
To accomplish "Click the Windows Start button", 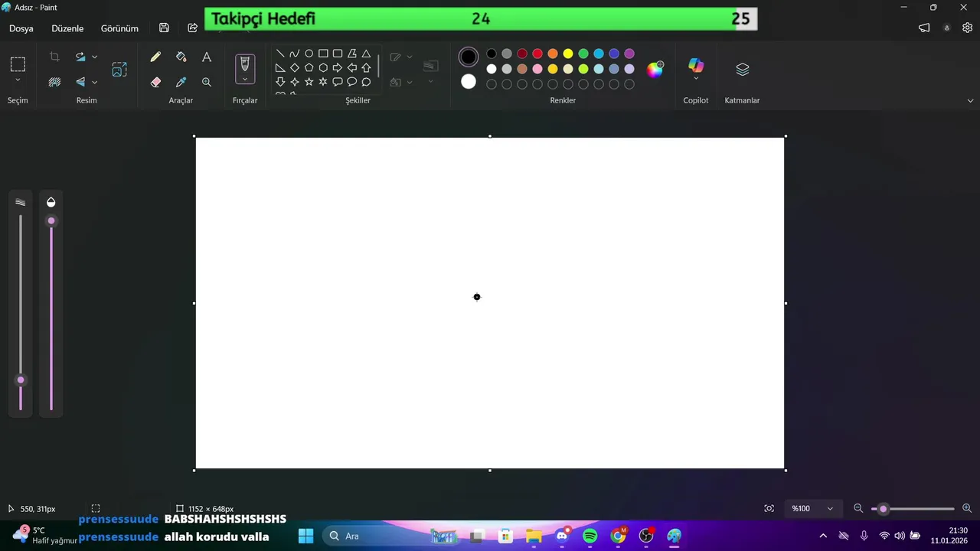I will pos(305,536).
